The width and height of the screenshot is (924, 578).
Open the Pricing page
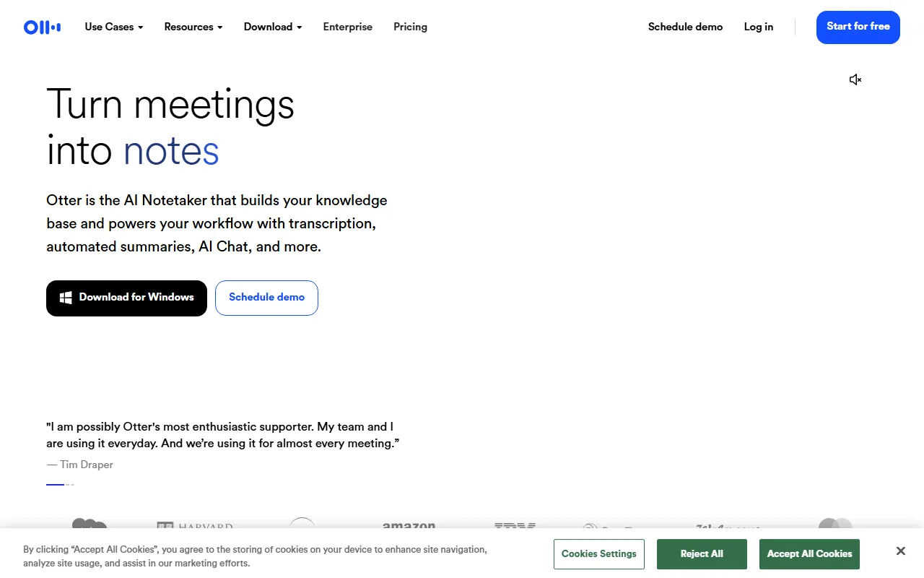point(410,27)
